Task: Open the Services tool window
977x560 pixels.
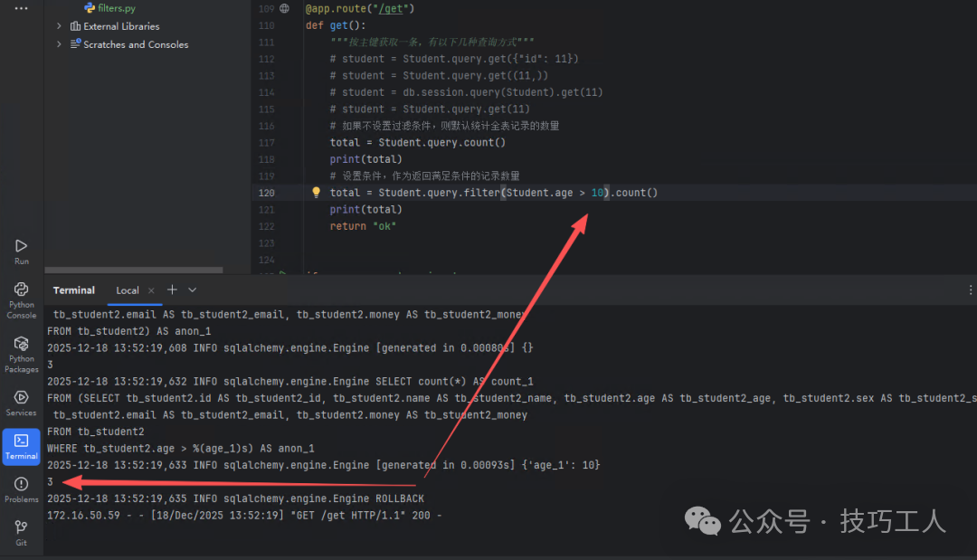Action: click(x=21, y=403)
